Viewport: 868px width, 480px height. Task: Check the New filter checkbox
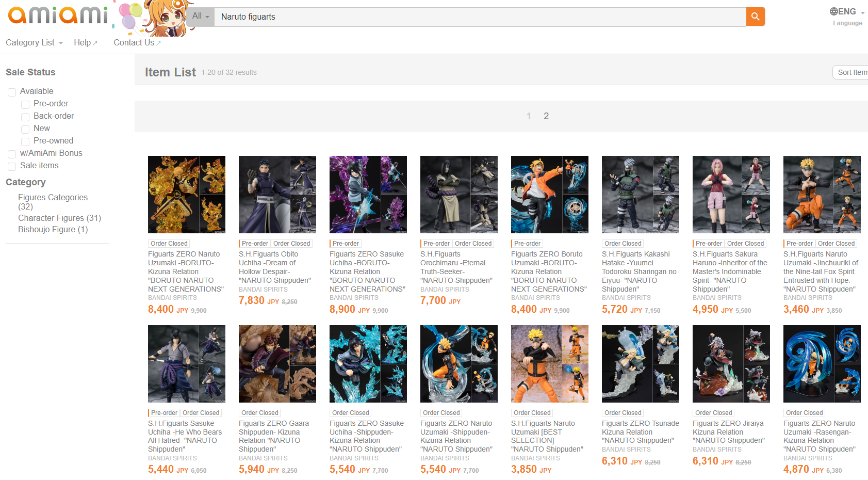click(x=25, y=129)
